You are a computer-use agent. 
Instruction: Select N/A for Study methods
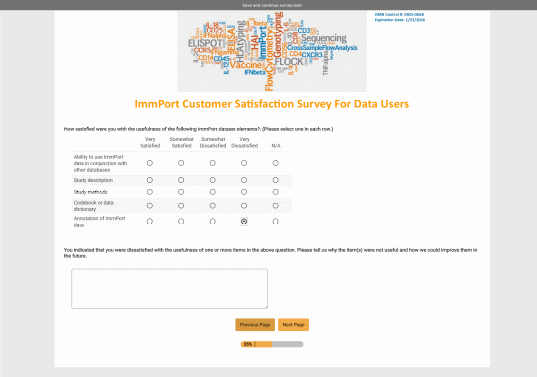tap(275, 192)
